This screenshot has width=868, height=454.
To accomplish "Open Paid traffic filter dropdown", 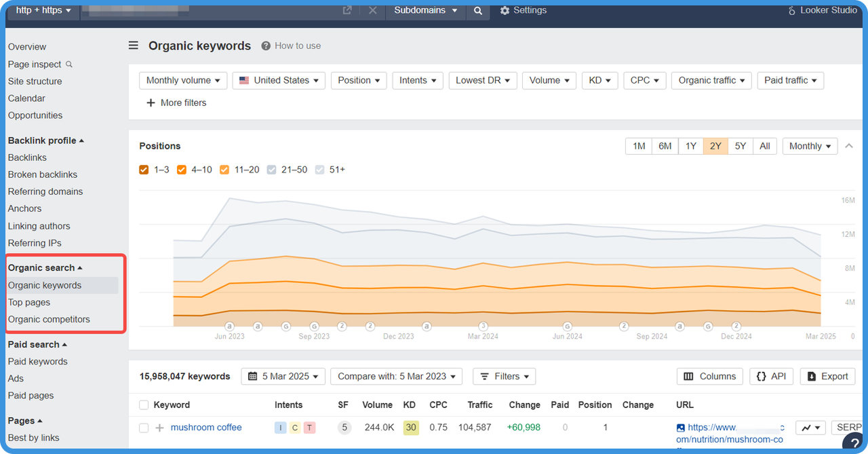I will pyautogui.click(x=791, y=80).
